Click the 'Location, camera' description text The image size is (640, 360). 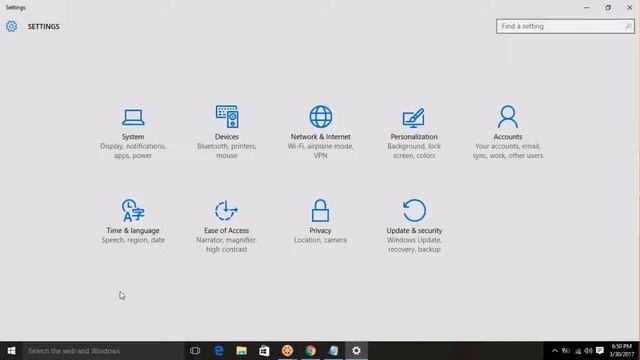(320, 240)
